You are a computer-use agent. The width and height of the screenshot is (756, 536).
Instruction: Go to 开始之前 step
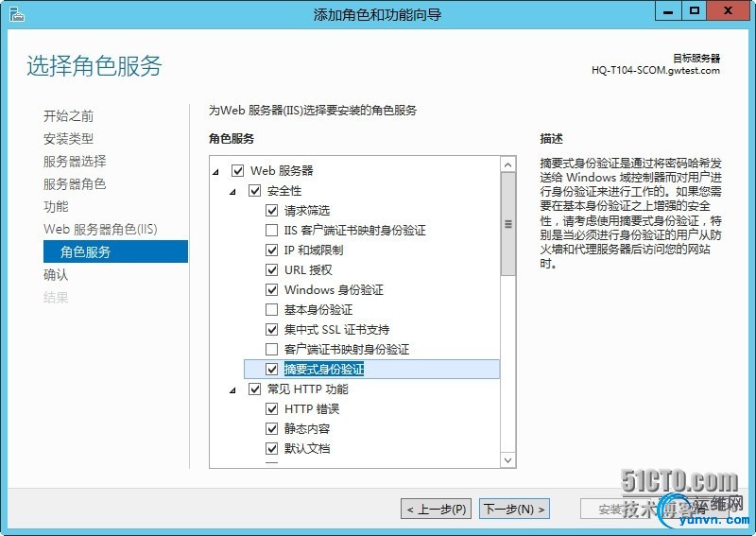[68, 115]
